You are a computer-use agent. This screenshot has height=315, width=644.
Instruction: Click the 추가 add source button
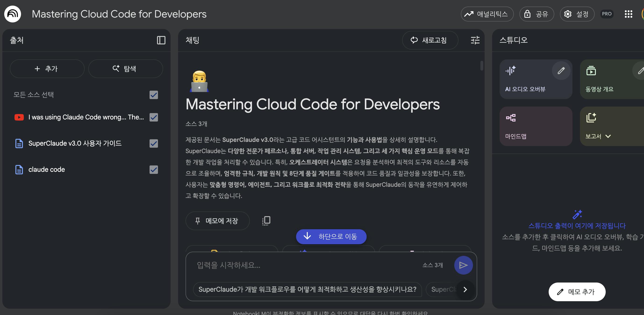tap(47, 68)
